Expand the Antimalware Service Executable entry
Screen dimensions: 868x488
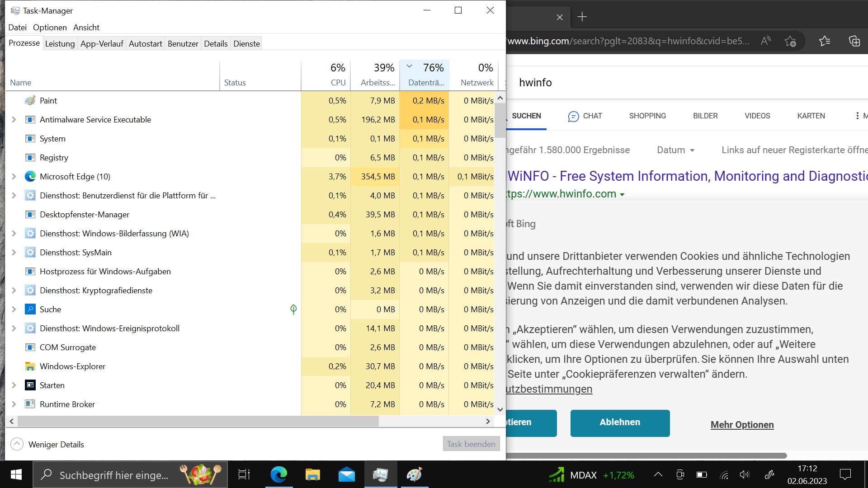click(14, 120)
